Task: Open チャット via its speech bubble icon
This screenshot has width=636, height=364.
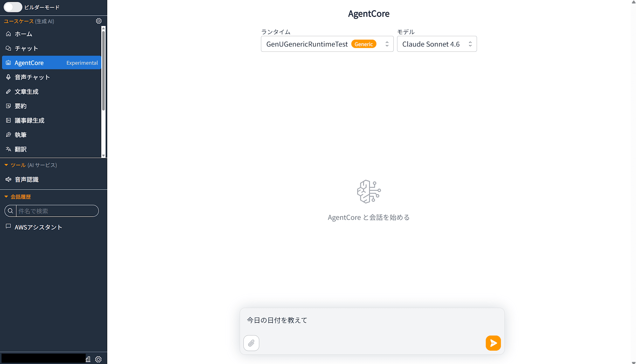Action: (8, 48)
